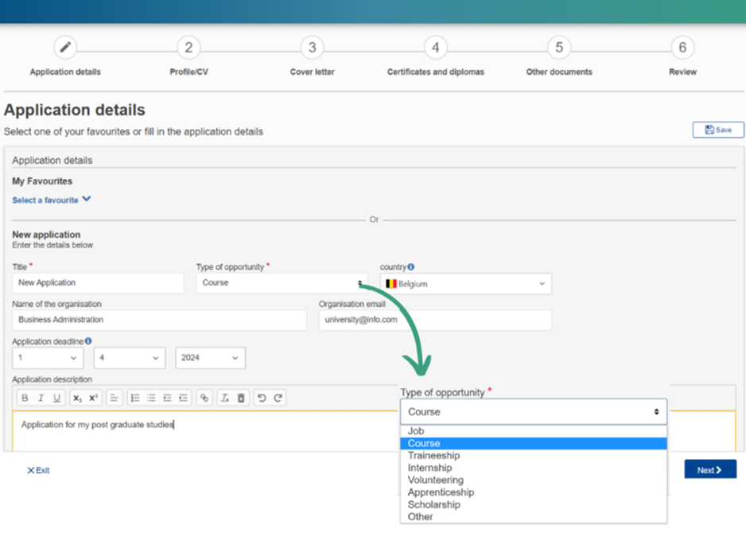Open the deadline day dropdown

48,358
